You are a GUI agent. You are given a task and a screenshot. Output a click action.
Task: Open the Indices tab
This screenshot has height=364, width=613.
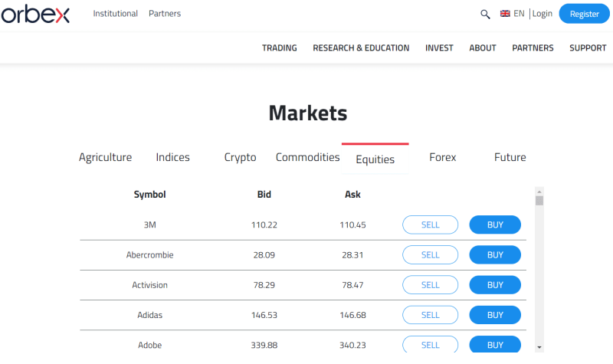pos(172,157)
